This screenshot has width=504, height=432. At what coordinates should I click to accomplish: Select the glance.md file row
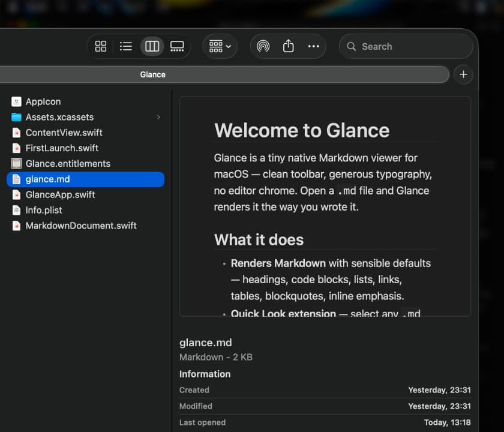point(85,179)
